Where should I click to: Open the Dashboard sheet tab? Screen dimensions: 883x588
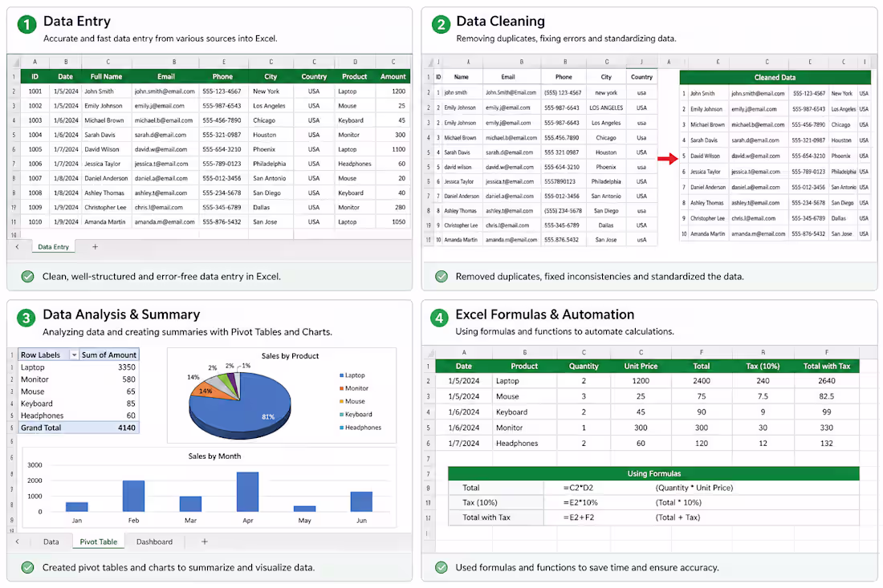[154, 541]
